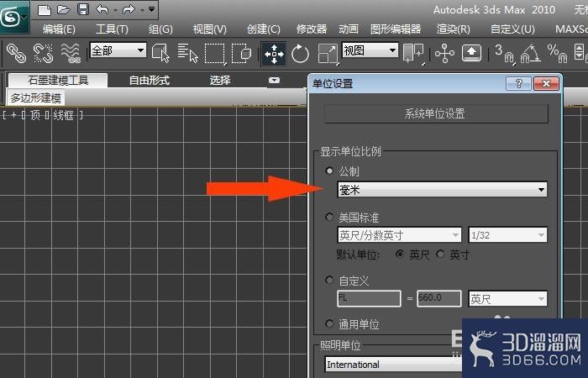588x378 pixels.
Task: Click custom unit name field FL
Action: coord(369,298)
